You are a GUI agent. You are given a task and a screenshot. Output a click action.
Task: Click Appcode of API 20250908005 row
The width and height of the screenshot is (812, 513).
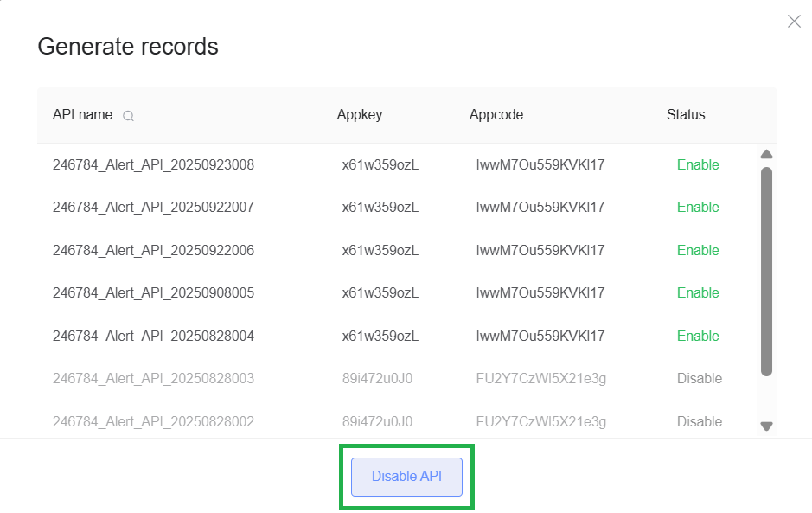[x=540, y=292]
